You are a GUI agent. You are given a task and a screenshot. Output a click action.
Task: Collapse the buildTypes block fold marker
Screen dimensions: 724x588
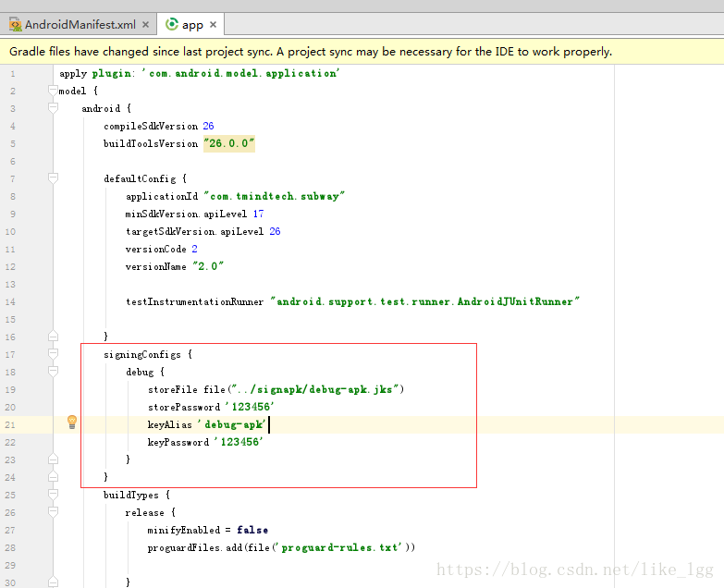[53, 495]
